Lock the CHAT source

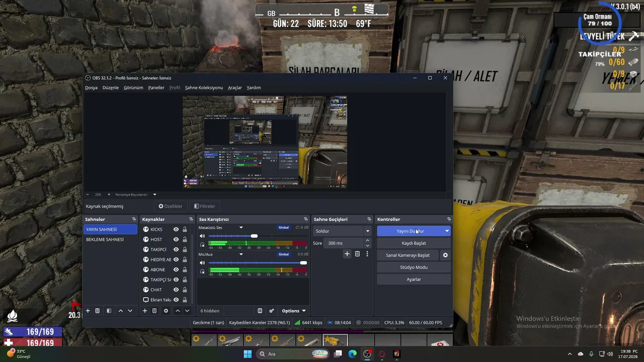[185, 290]
